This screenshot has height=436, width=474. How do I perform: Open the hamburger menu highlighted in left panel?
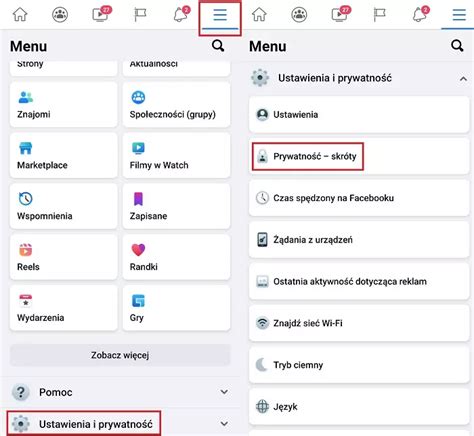(x=220, y=15)
